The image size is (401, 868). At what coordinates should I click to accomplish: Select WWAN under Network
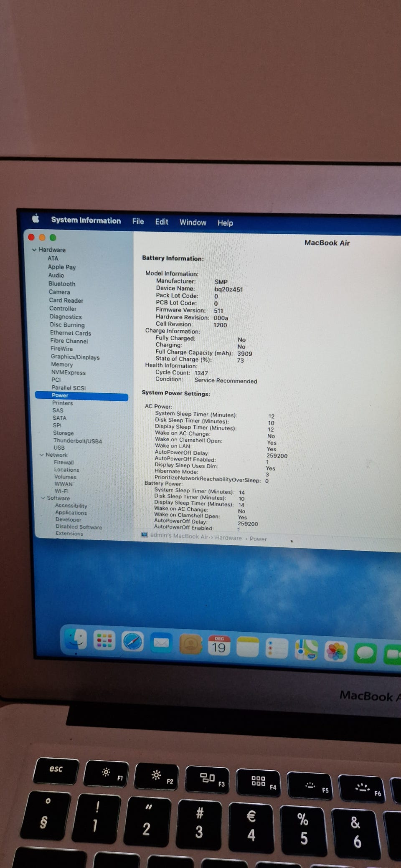coord(64,484)
